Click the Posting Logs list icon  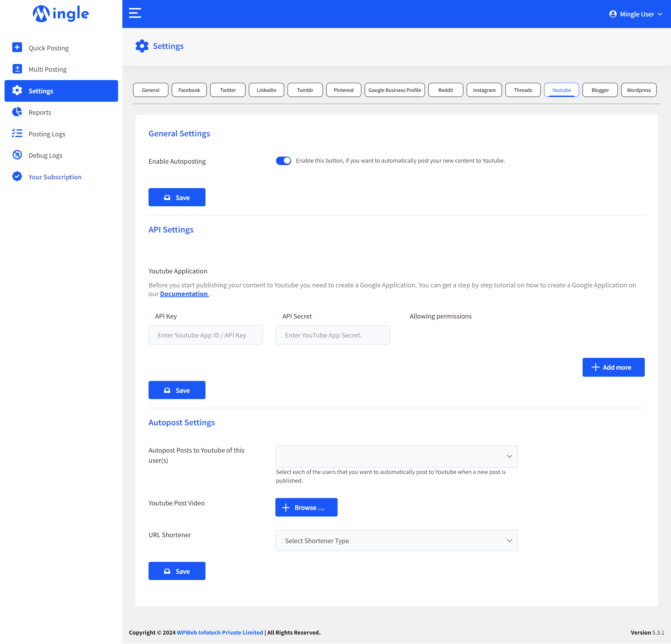click(17, 133)
